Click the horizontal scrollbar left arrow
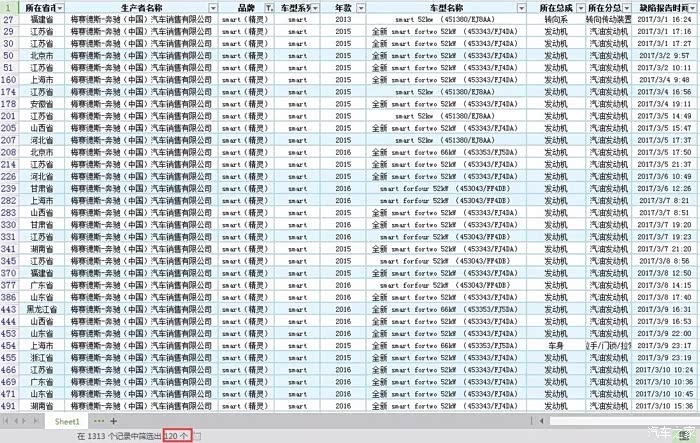 (x=542, y=421)
